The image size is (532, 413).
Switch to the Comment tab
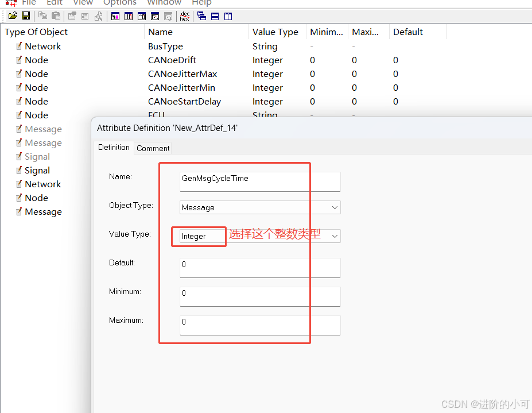pyautogui.click(x=153, y=148)
